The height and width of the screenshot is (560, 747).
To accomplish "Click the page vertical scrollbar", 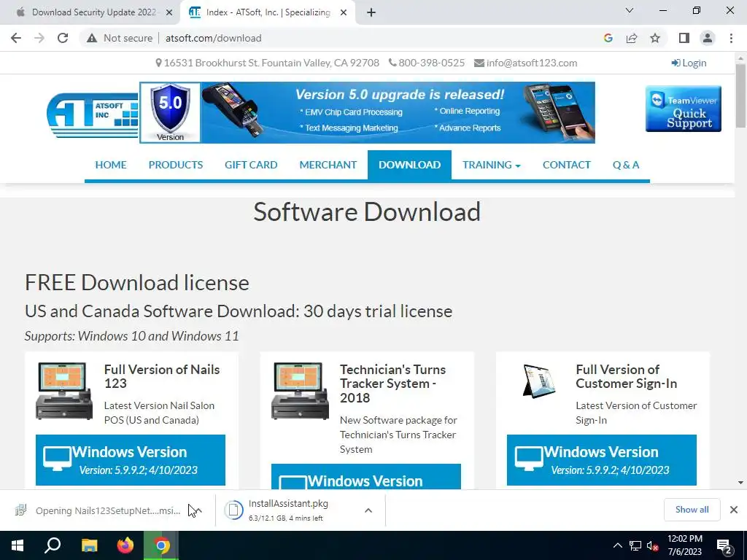I will pyautogui.click(x=740, y=96).
